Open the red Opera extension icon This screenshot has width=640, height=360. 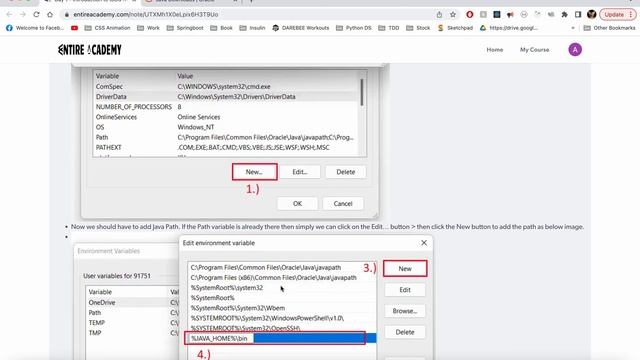470,14
